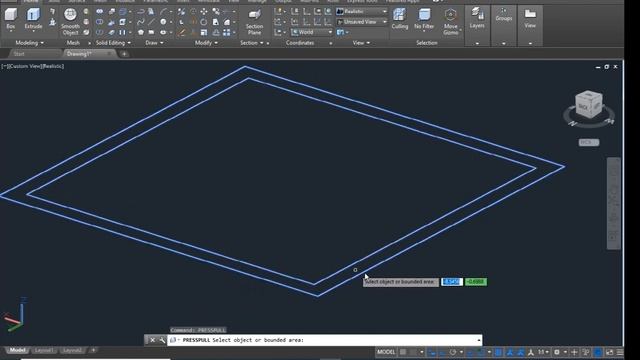Expand the Solid Editing panel title
Screen dimensions: 640x360
click(x=113, y=43)
